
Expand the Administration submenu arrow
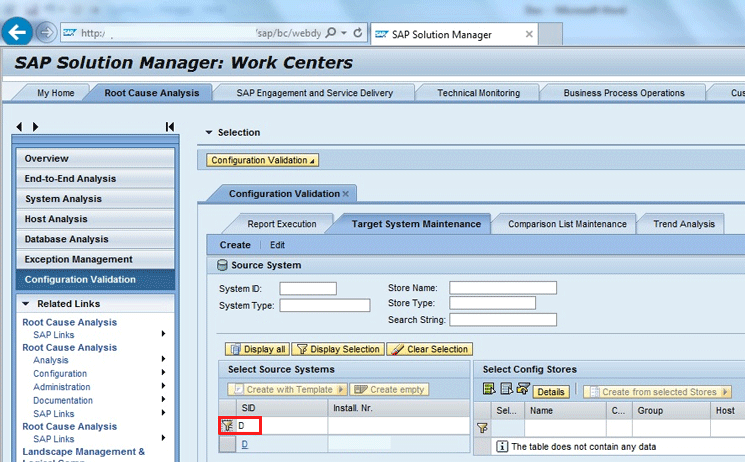163,385
